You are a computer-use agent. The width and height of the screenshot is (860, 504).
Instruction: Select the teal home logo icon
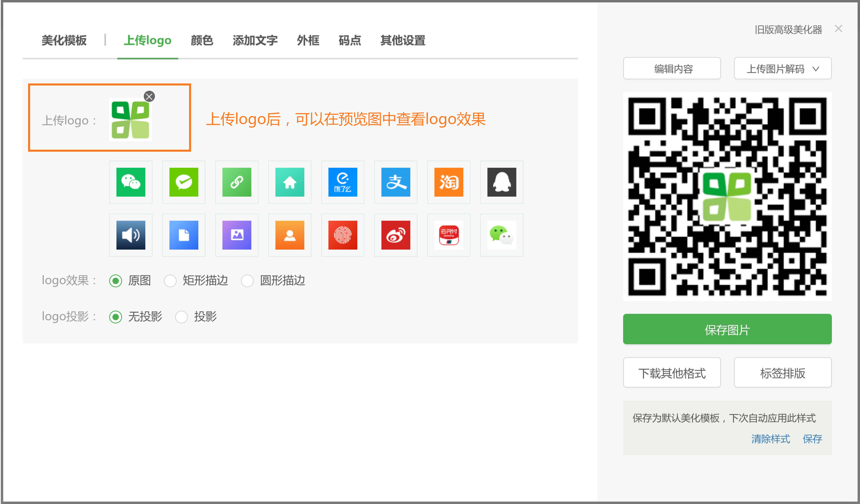[x=290, y=182]
